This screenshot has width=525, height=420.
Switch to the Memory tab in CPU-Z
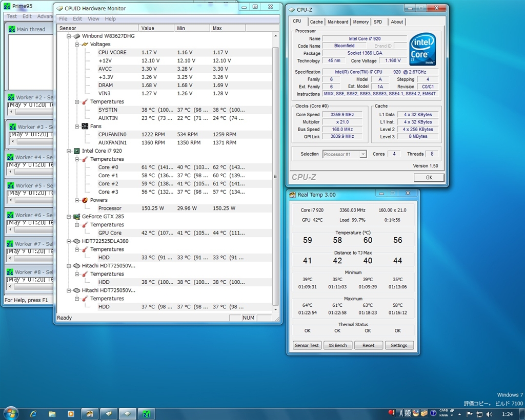(360, 22)
